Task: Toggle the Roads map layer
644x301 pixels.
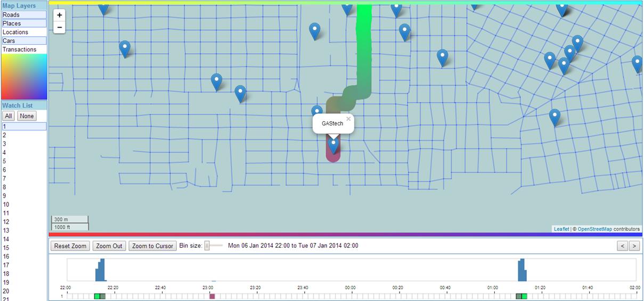Action: [x=24, y=15]
